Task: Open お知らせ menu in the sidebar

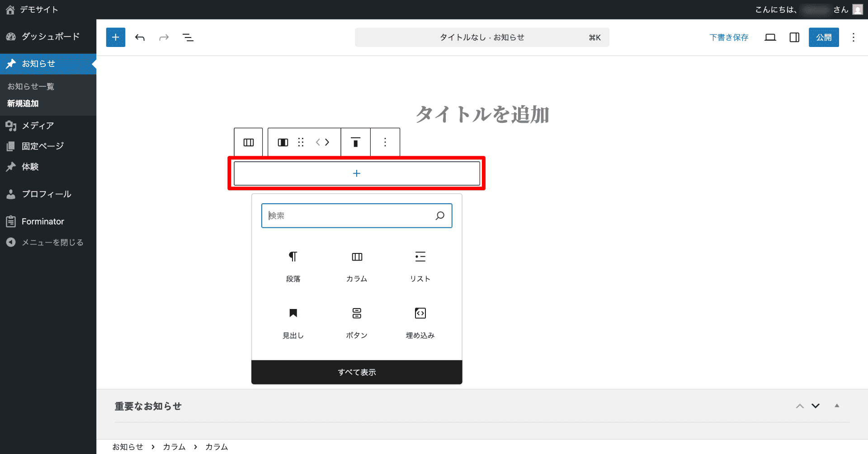Action: 48,64
